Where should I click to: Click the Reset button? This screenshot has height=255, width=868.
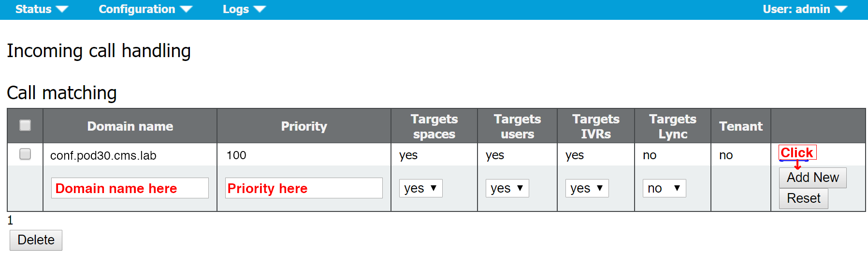(803, 198)
